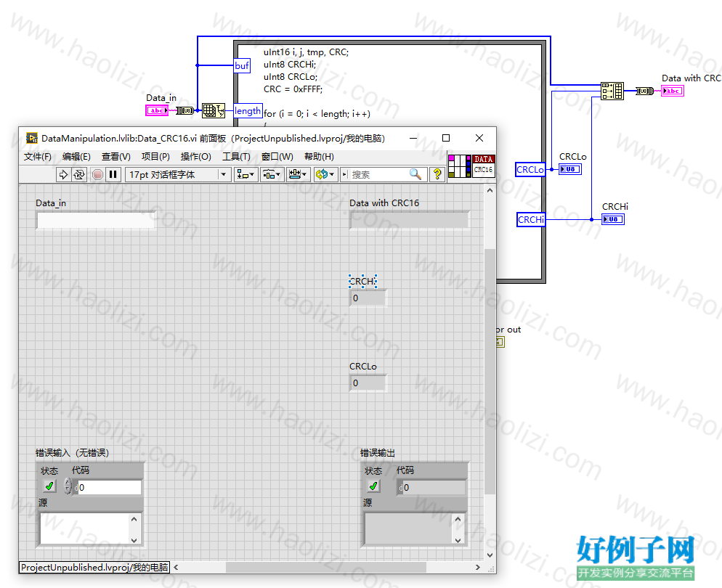Viewport: 722px width, 588px height.
Task: Open 窗口(W) menu
Action: [x=277, y=156]
